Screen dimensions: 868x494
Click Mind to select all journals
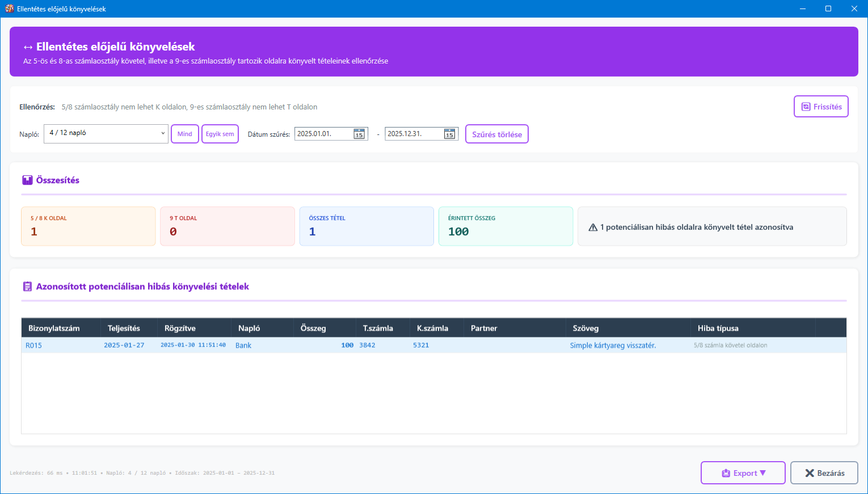184,134
